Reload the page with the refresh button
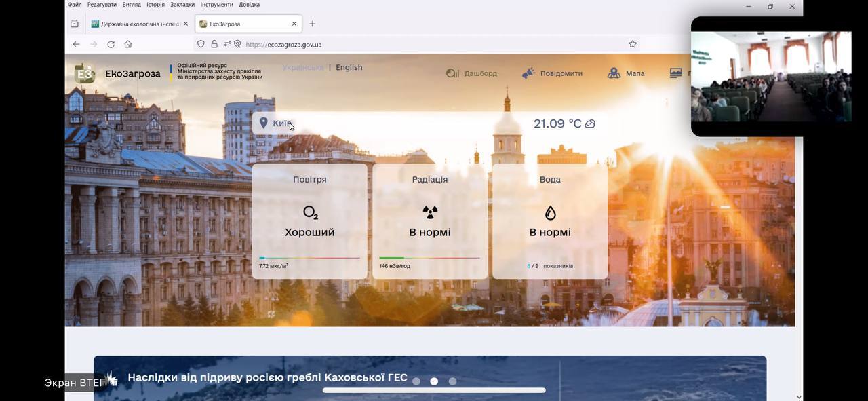Viewport: 868px width, 401px height. [111, 44]
